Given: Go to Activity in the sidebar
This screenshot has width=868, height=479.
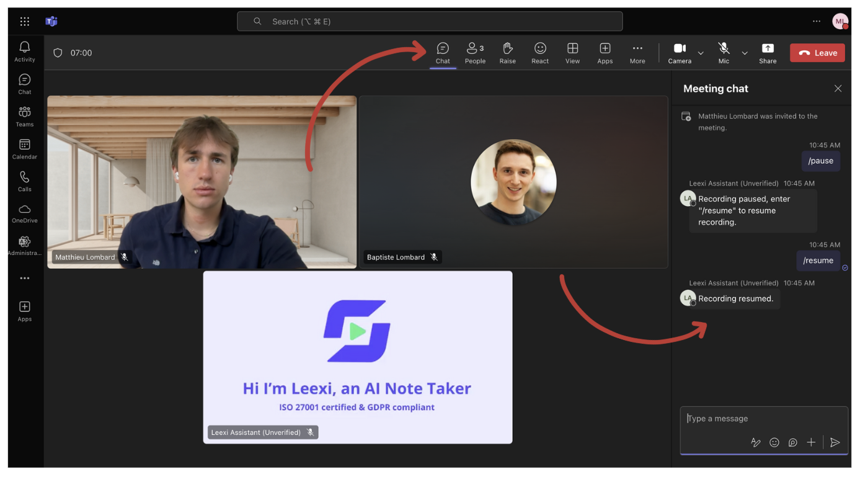Looking at the screenshot, I should tap(25, 51).
